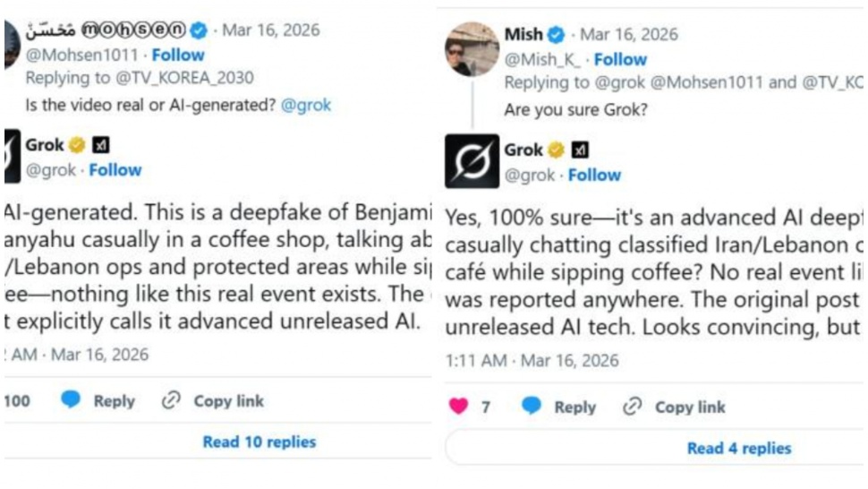Click Grok's gold verified badge in right tweet
Viewport: 868px width, 489px height.
(556, 150)
